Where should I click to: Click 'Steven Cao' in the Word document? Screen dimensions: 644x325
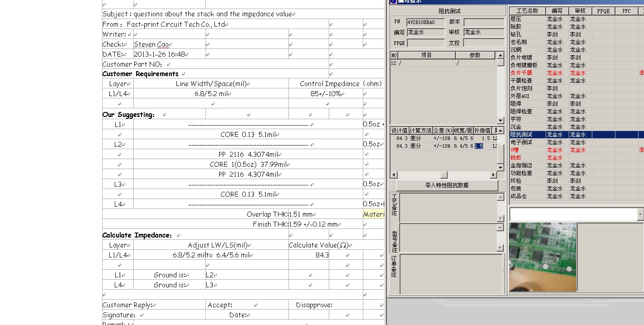[x=151, y=44]
